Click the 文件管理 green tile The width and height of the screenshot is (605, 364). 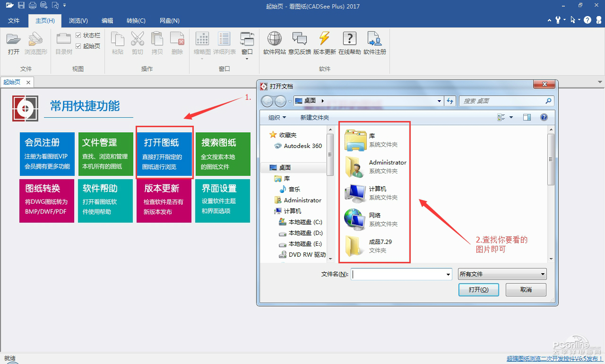(x=106, y=154)
